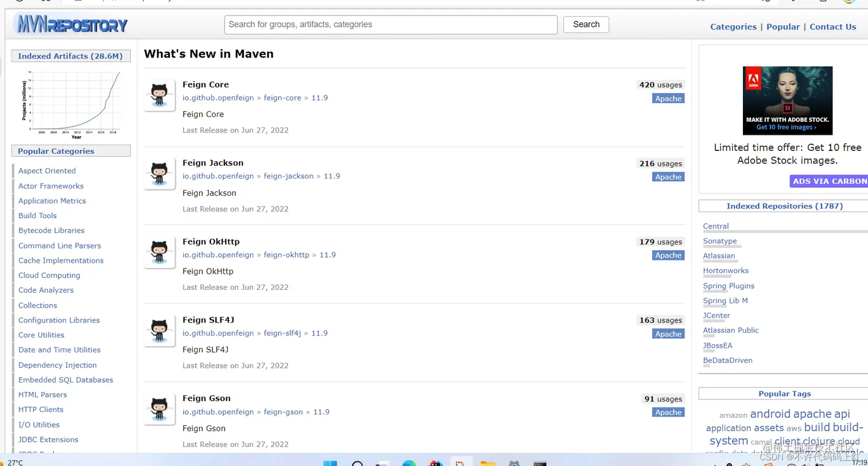Image resolution: width=868 pixels, height=466 pixels.
Task: Open the Cache Implementations category
Action: 61,261
